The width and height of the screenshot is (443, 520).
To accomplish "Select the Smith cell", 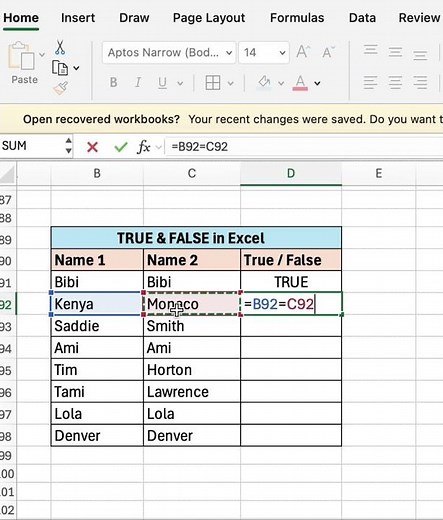I will (x=192, y=326).
